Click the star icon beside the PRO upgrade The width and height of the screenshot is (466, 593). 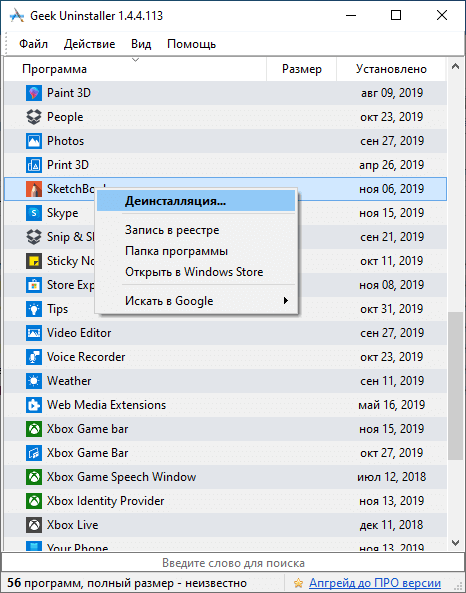(x=298, y=583)
